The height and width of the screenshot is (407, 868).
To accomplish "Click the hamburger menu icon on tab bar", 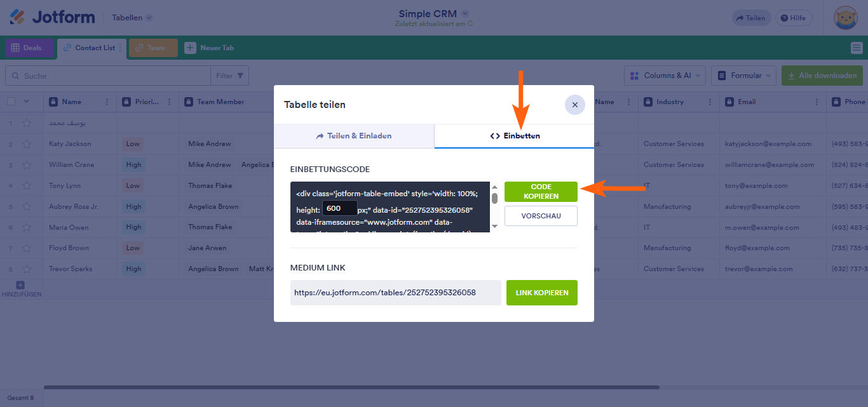I will point(856,48).
